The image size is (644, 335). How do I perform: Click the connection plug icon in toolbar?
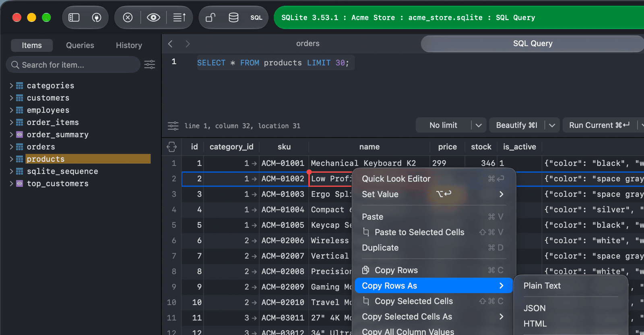97,17
